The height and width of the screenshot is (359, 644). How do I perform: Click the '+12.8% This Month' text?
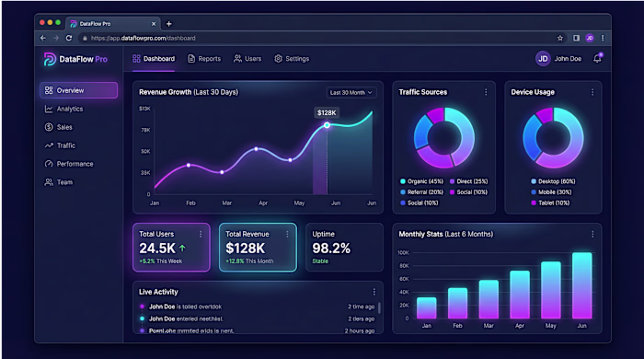point(249,261)
